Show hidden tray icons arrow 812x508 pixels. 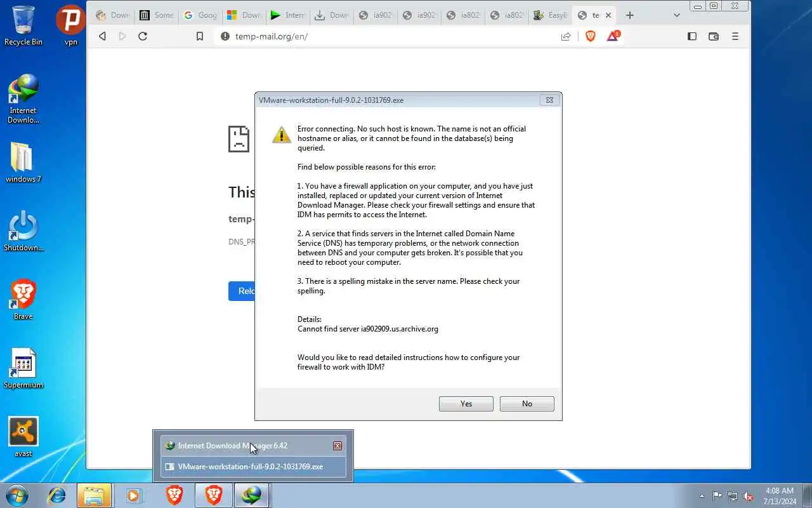(x=702, y=496)
